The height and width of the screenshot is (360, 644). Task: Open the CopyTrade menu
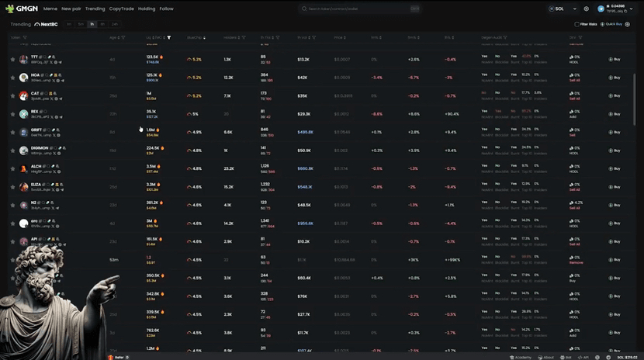pos(121,9)
